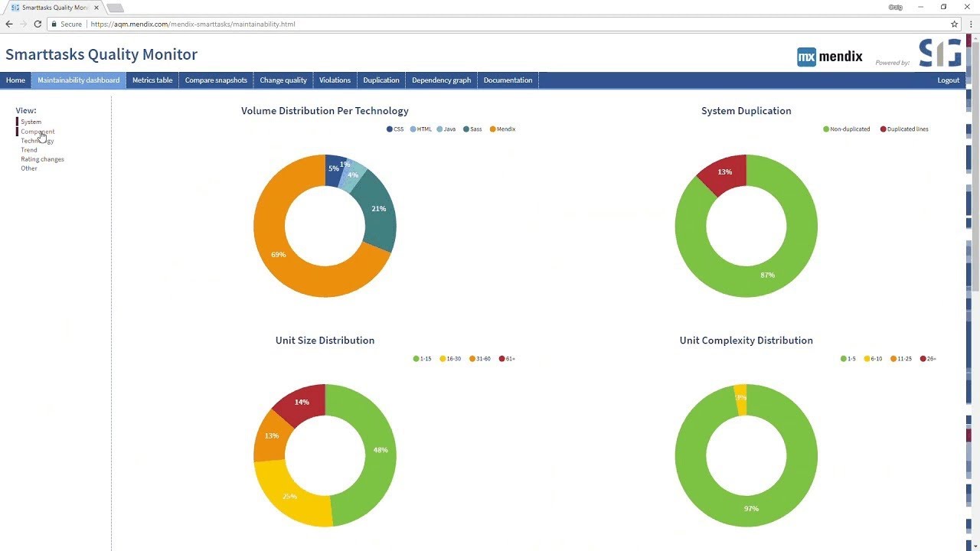This screenshot has height=551, width=980.
Task: Select the System view
Action: (x=31, y=122)
